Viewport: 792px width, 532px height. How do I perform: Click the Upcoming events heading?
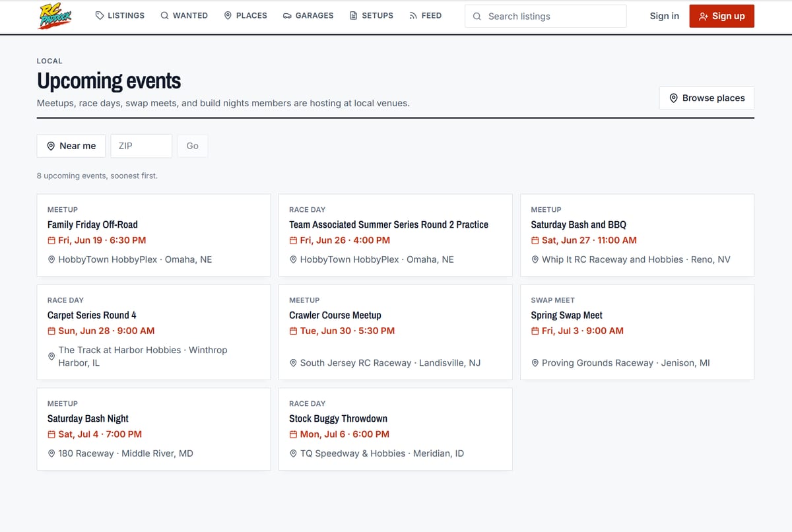click(x=109, y=81)
